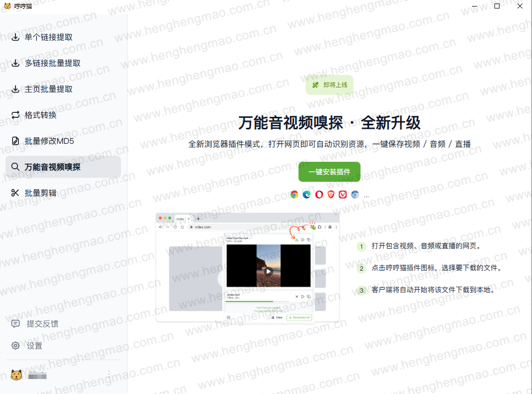
Task: Click the plugin demo preview image
Action: click(247, 267)
